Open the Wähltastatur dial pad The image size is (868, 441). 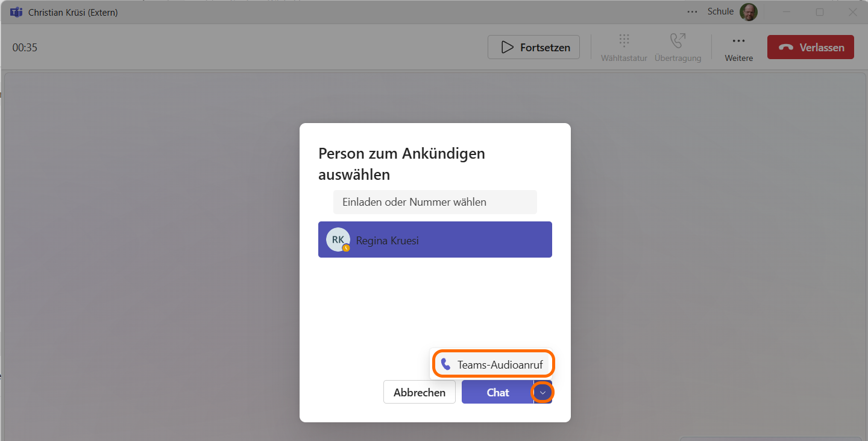pos(624,47)
